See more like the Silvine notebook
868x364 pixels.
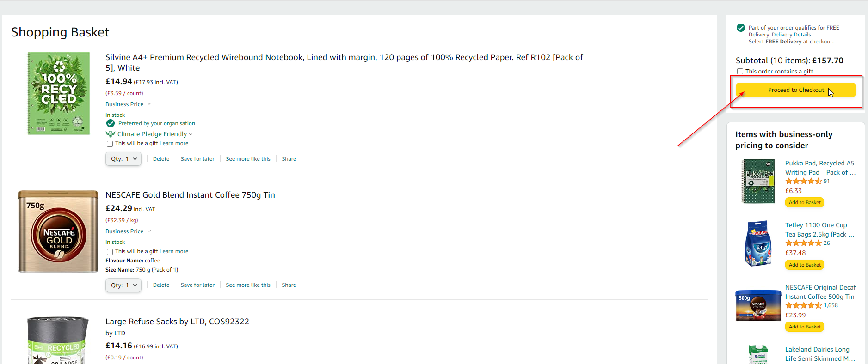tap(248, 159)
